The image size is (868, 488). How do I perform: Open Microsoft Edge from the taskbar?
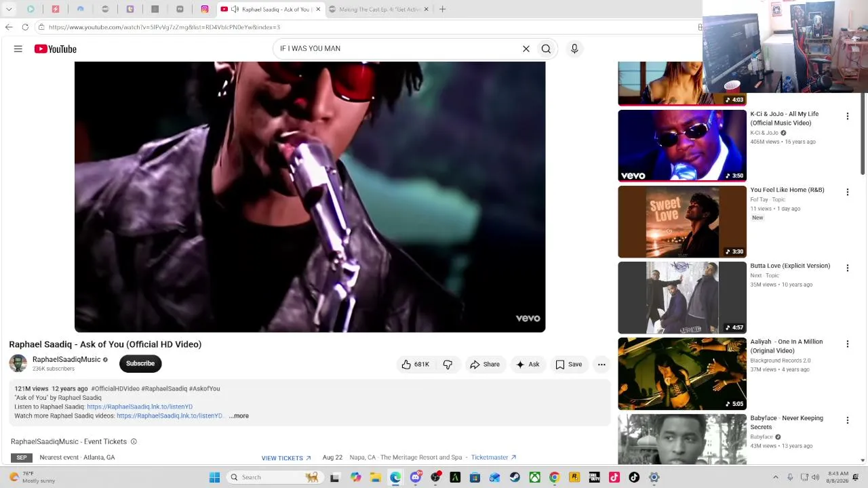tap(395, 477)
